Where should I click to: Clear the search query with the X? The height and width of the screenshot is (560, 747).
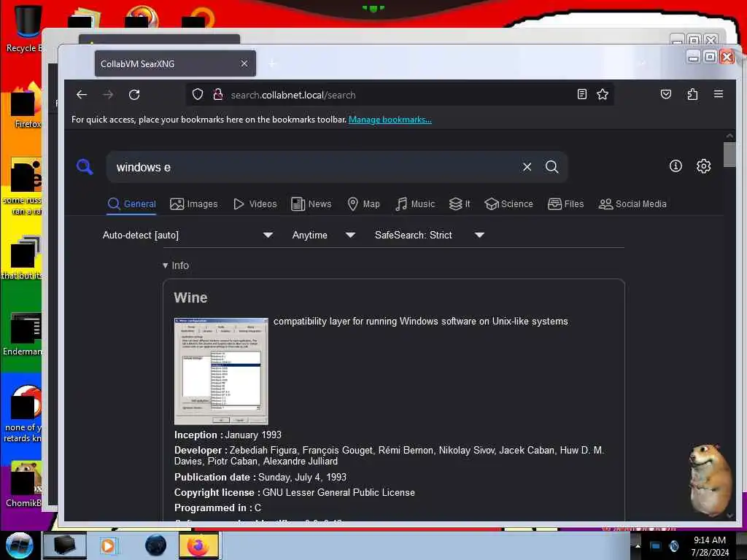coord(527,167)
